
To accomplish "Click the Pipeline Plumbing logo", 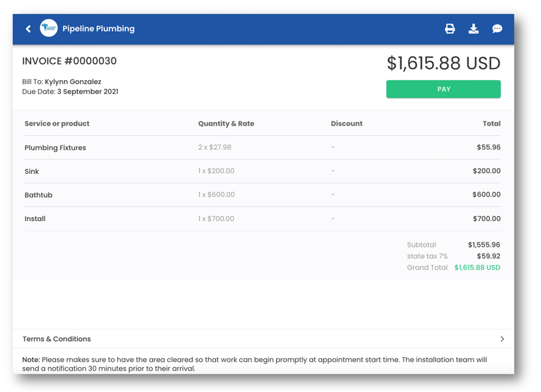I will point(48,28).
